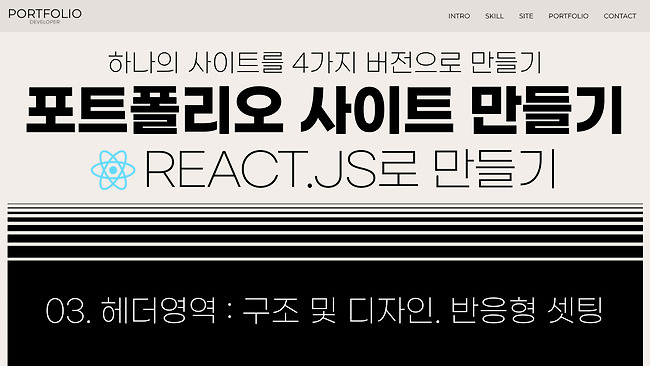Click the blue React atom logo
The image size is (650, 366).
[x=113, y=170]
